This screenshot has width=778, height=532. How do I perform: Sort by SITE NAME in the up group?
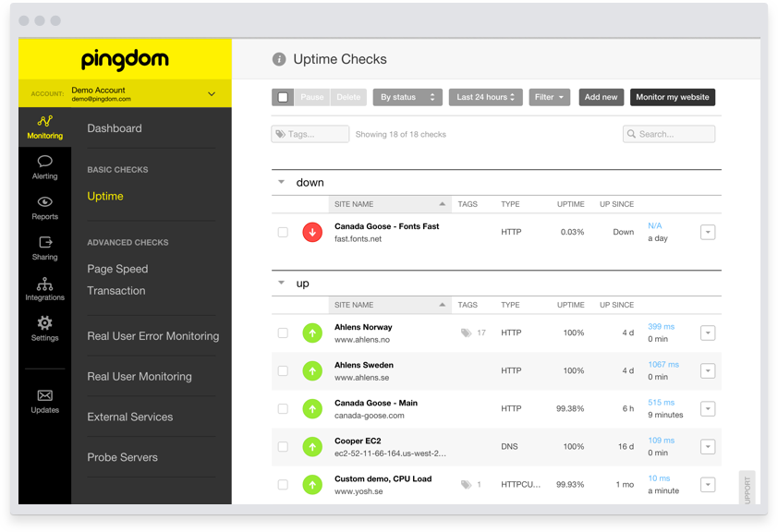pyautogui.click(x=390, y=305)
